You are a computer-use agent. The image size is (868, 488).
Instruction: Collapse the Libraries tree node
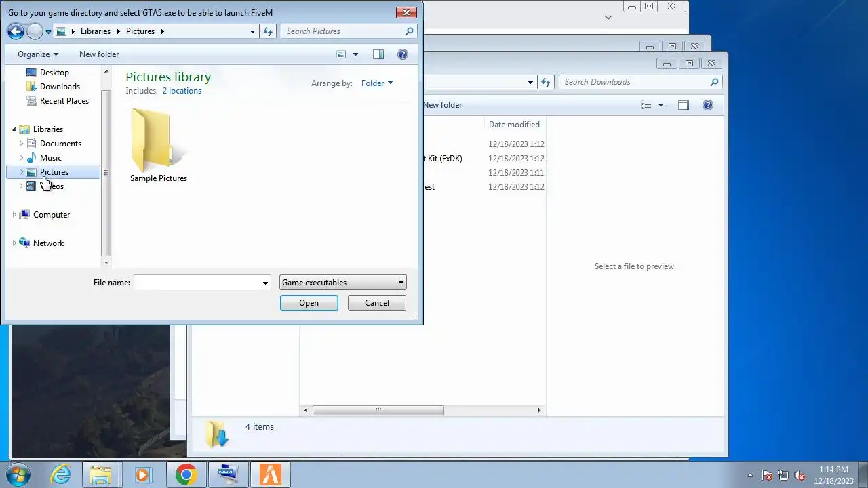(x=14, y=129)
